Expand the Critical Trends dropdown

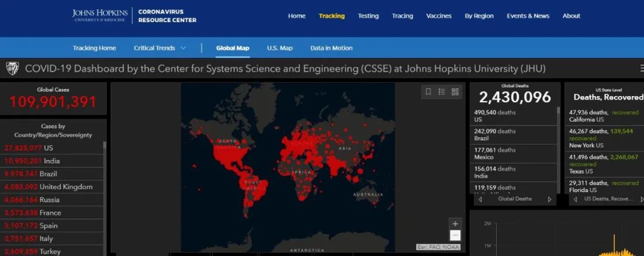160,48
